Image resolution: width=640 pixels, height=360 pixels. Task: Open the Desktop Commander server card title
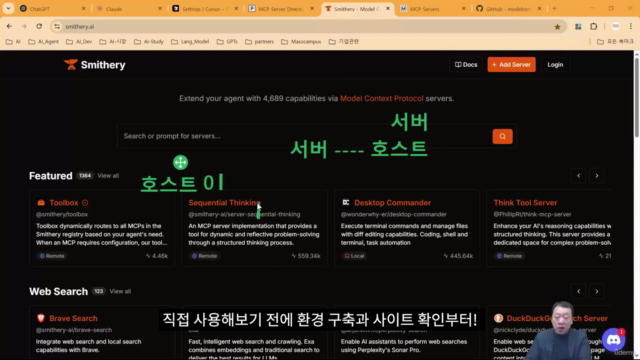click(x=392, y=203)
